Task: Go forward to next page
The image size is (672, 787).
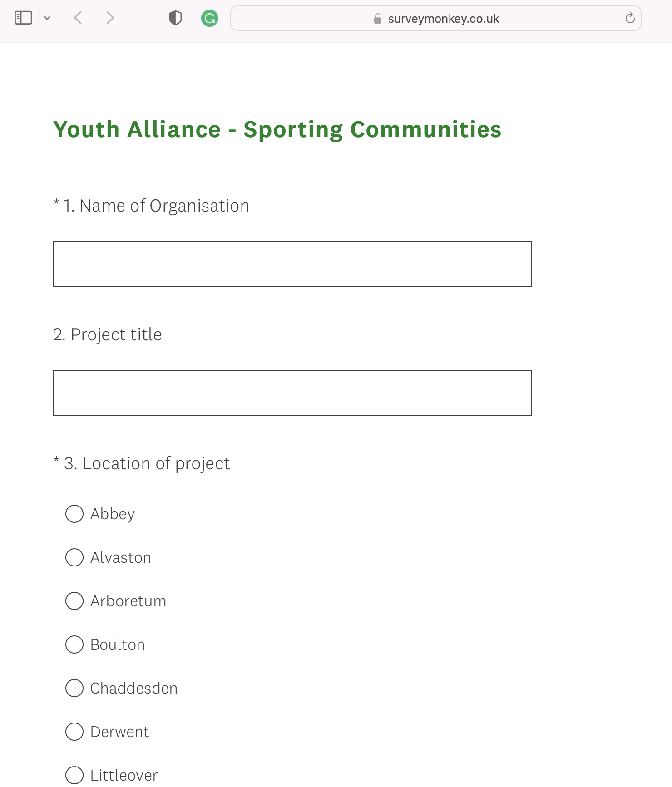Action: [x=110, y=18]
